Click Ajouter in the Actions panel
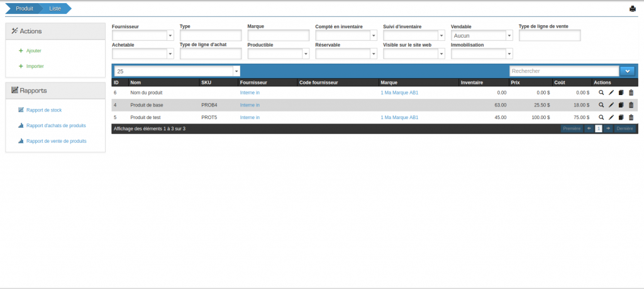The image size is (644, 289). 33,50
